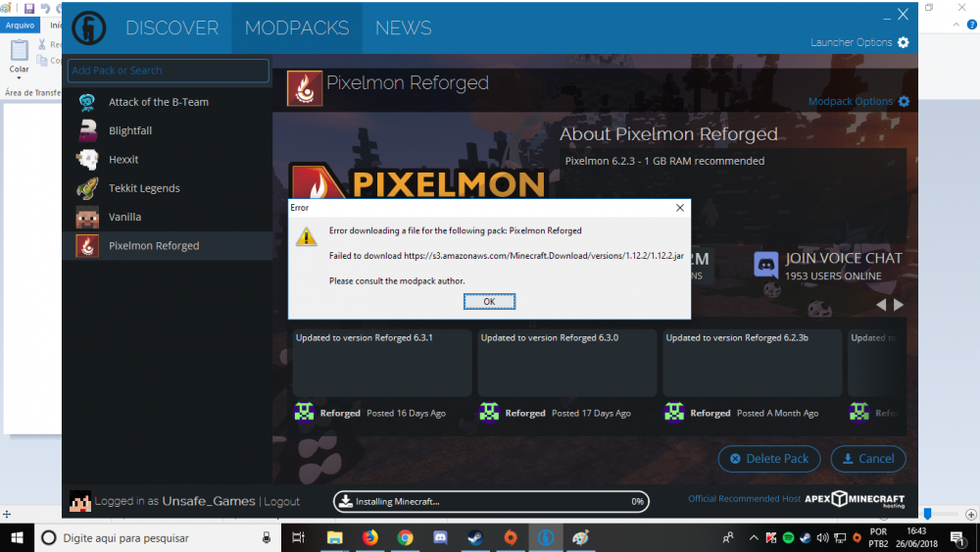Open the Updated to version Reforged 6.3.1 card

tap(382, 363)
